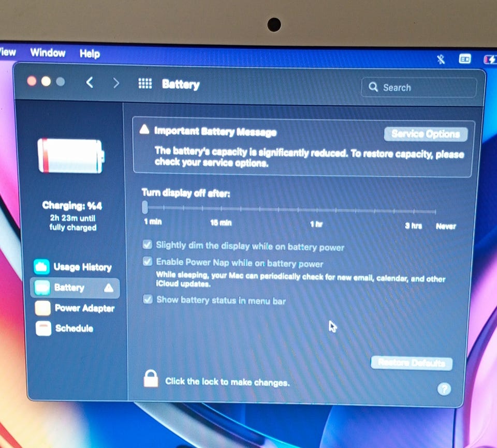Open the Usage History section label
Image resolution: width=497 pixels, height=448 pixels.
(x=83, y=267)
